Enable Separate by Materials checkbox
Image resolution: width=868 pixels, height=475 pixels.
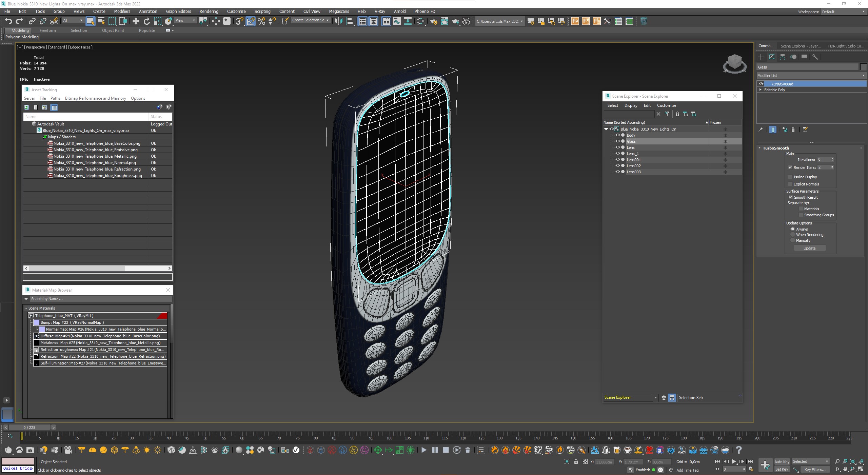click(x=801, y=209)
